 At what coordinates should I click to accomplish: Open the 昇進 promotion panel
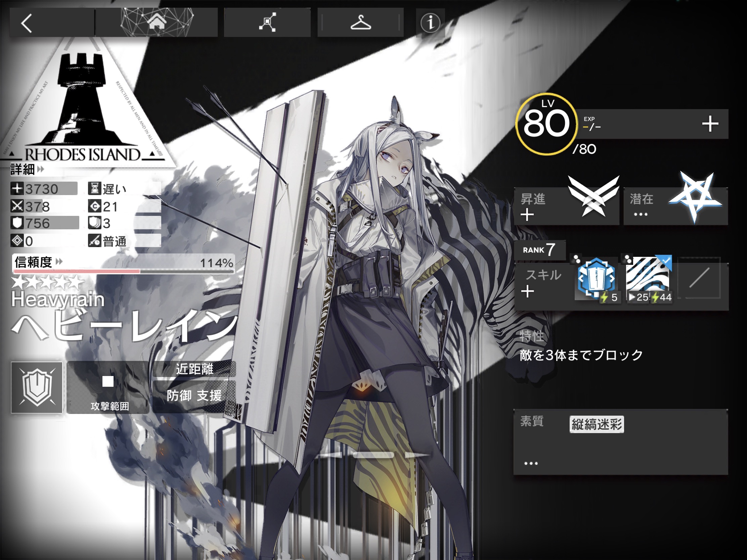[567, 206]
